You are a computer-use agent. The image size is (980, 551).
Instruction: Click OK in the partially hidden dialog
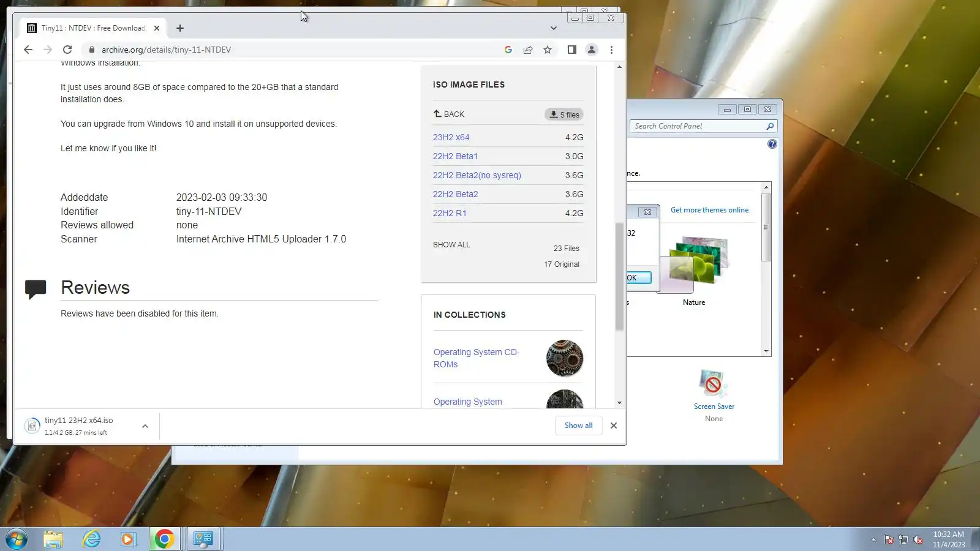[x=638, y=278]
